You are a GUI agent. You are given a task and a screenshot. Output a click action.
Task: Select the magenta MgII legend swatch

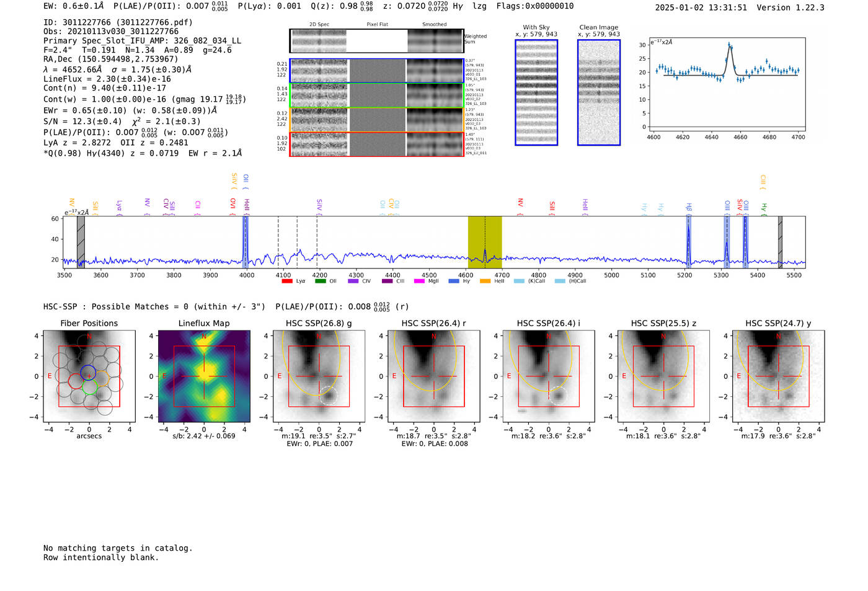[x=419, y=282]
